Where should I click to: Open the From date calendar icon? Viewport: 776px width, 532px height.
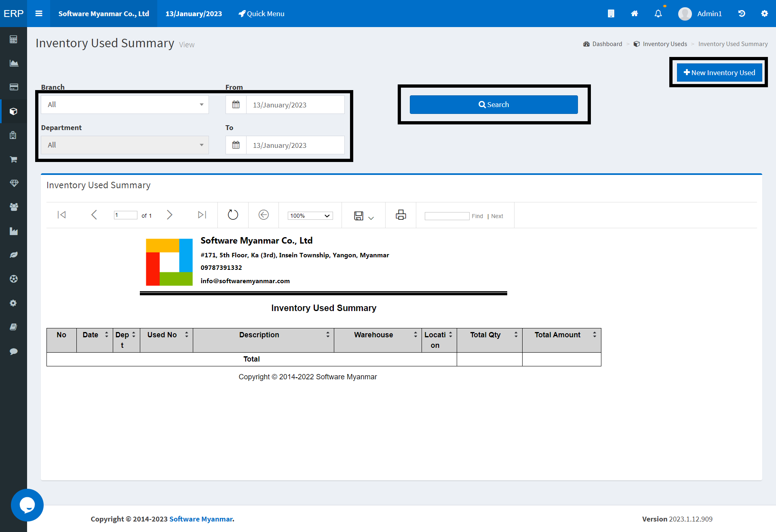[x=236, y=105]
